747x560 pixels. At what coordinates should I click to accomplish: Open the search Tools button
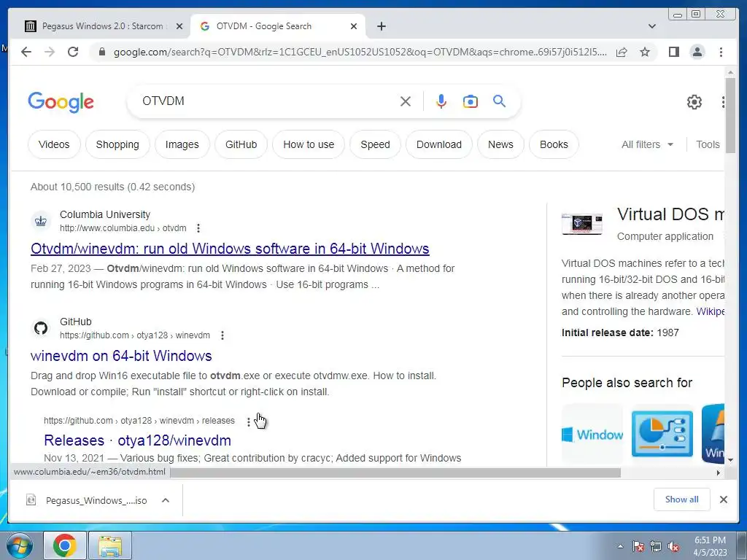click(x=708, y=144)
